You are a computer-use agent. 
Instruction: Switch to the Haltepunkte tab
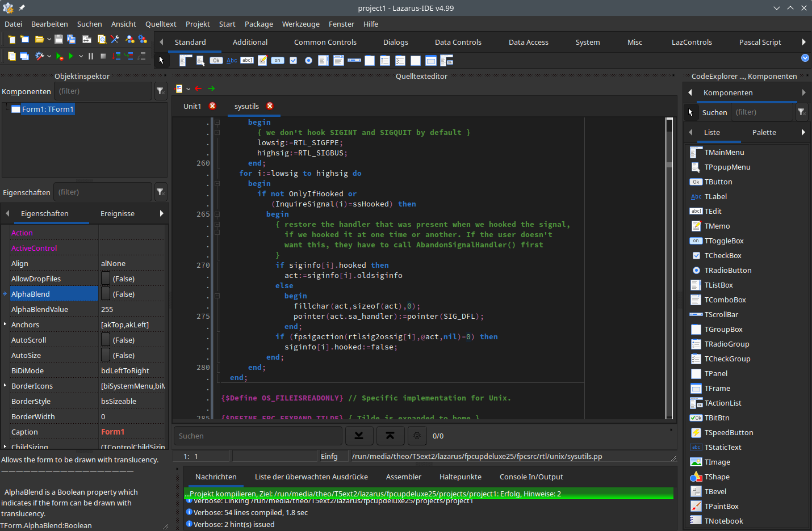[461, 477]
